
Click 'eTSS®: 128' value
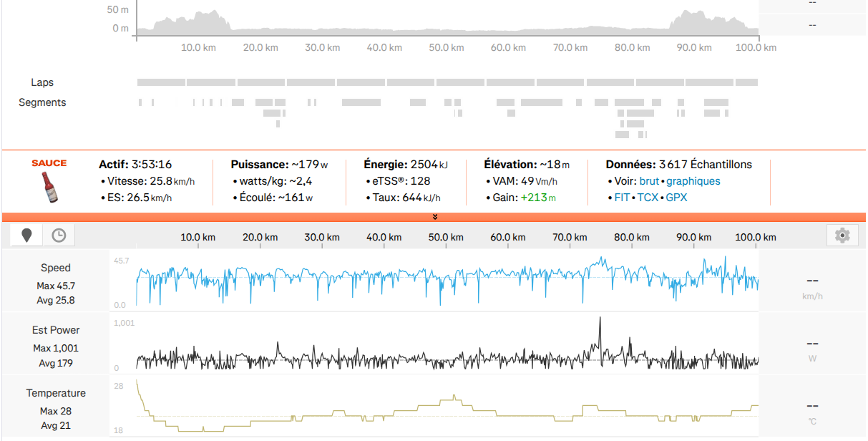[x=401, y=181]
